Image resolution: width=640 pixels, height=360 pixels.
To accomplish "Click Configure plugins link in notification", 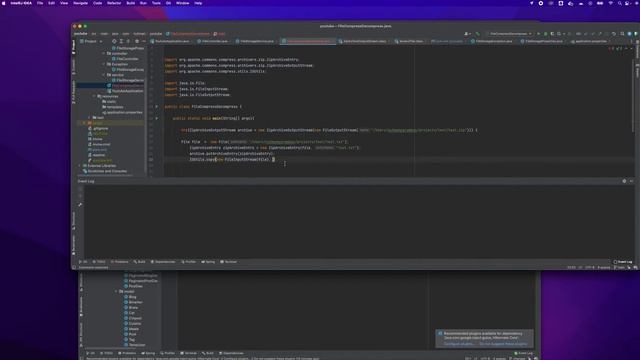I will 459,344.
